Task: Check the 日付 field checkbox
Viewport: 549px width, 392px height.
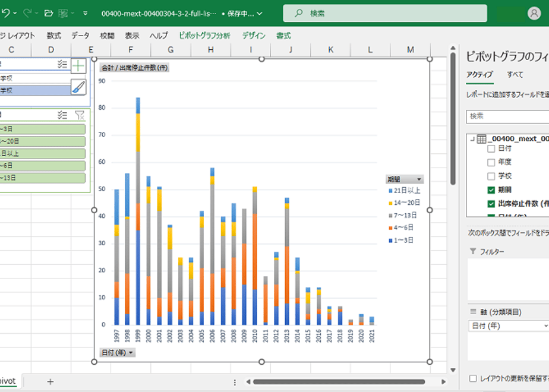Action: point(491,148)
